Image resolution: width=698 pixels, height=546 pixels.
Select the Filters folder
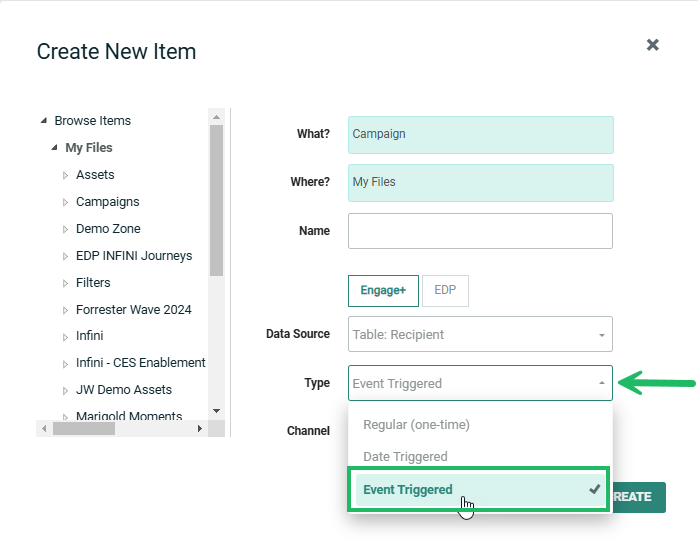click(93, 283)
